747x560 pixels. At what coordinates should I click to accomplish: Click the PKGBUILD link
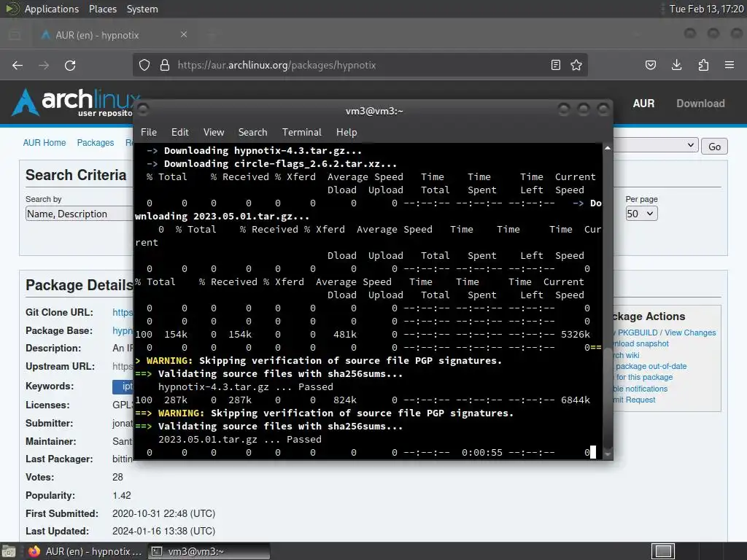(x=638, y=332)
